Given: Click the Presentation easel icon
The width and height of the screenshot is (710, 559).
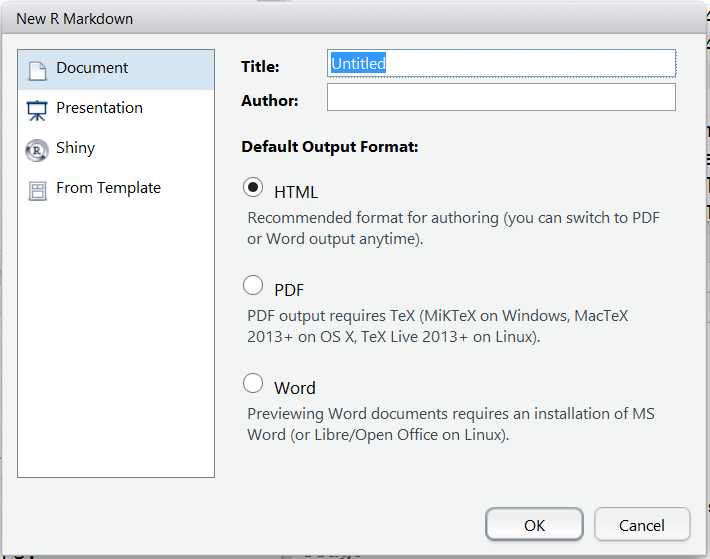Looking at the screenshot, I should click(x=37, y=110).
